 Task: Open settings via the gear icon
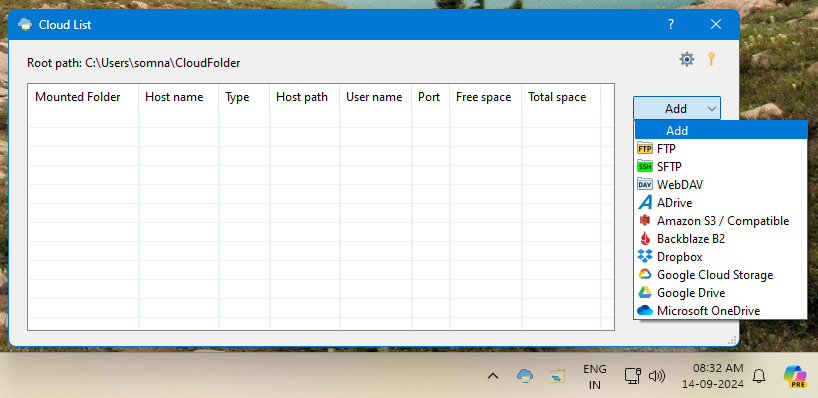coord(687,59)
